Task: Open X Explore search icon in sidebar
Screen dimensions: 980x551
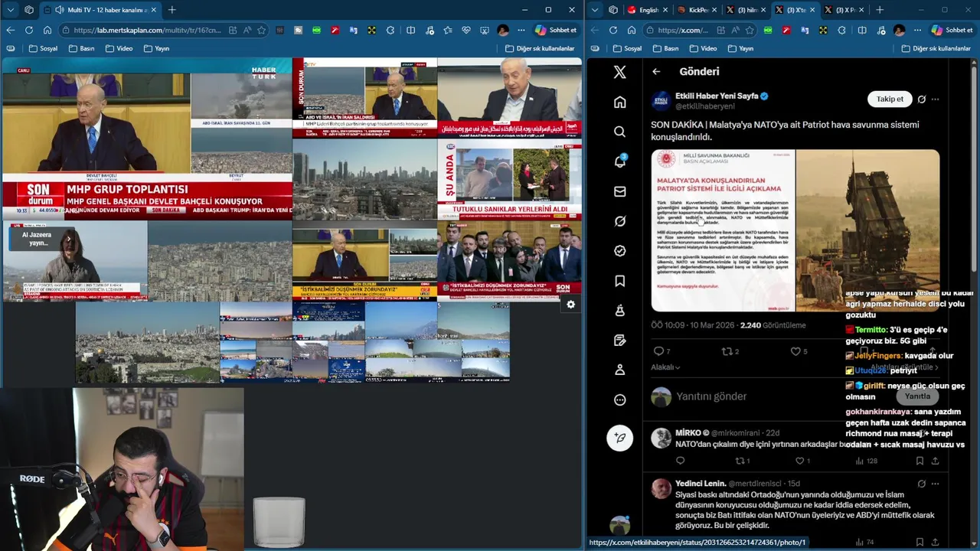Action: [x=620, y=132]
